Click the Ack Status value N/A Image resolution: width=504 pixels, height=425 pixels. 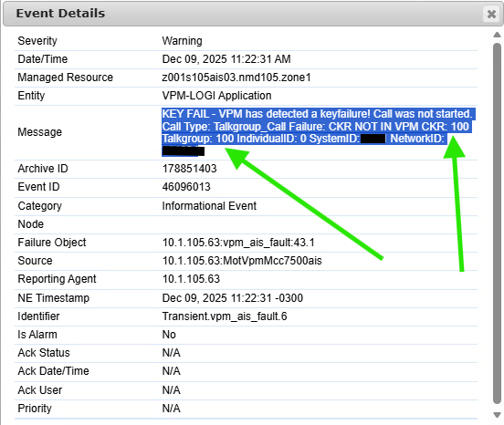[171, 353]
